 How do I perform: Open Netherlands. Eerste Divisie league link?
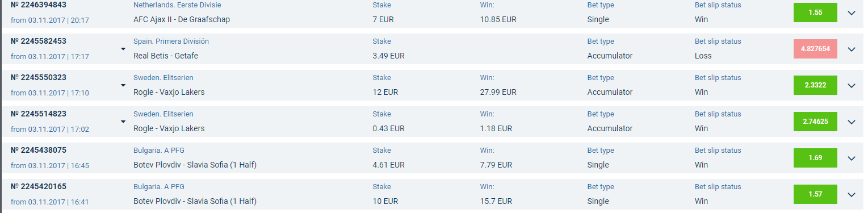177,5
